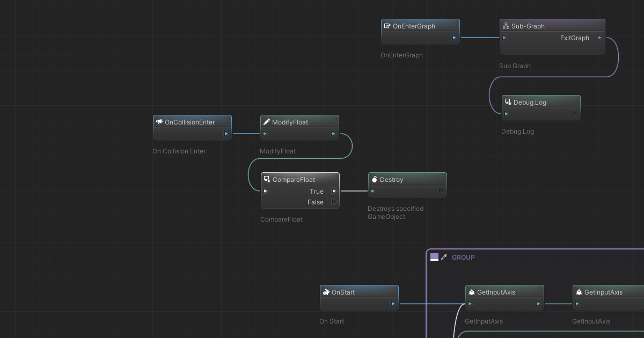Click the ModifyFloat node output port
The width and height of the screenshot is (644, 338).
coord(333,134)
